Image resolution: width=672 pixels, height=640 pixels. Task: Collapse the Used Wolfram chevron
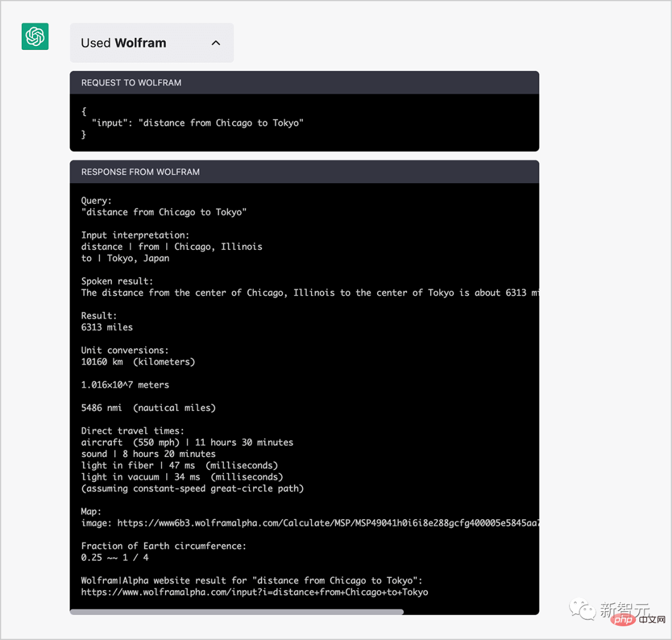[x=216, y=43]
